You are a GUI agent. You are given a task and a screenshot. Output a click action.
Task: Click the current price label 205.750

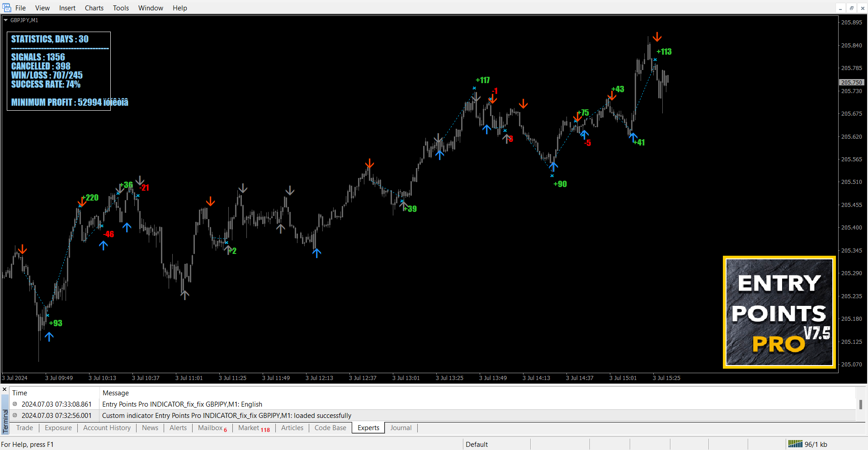pos(852,82)
